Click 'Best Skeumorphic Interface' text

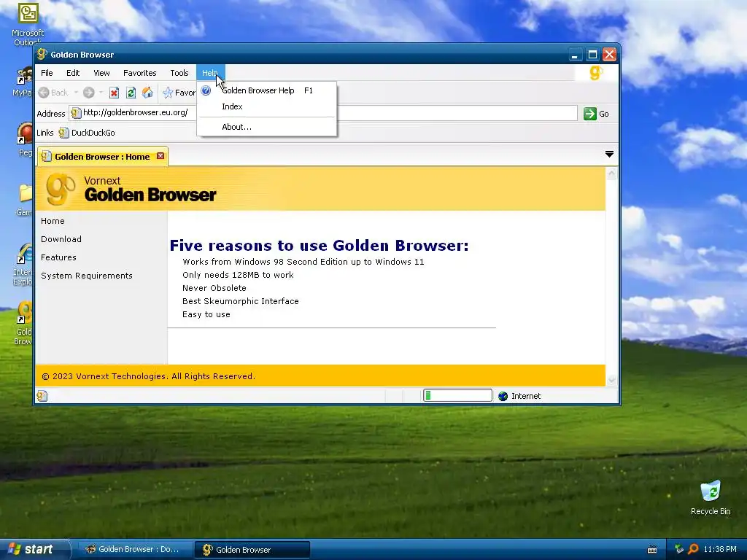tap(241, 301)
